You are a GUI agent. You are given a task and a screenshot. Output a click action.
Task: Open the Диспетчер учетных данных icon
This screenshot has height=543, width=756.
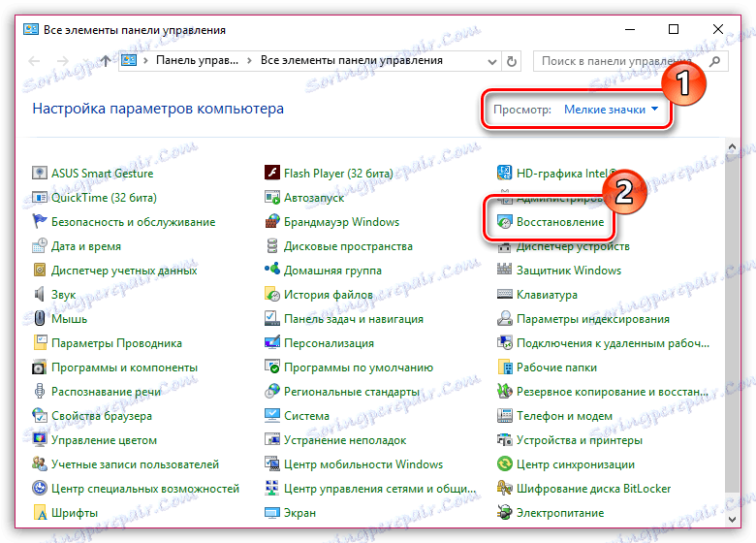tap(39, 271)
